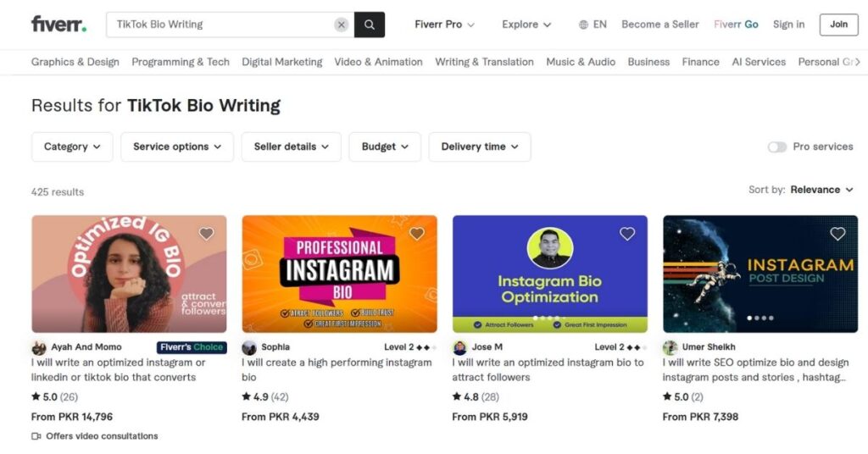The image size is (868, 454).
Task: Open gig 'optimized instagram or linkedin or tiktok bio'
Action: [119, 370]
